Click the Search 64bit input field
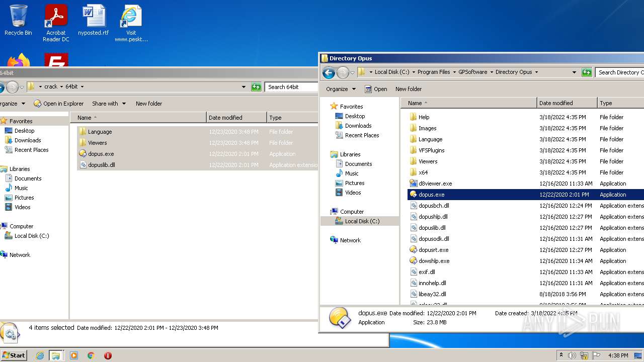 click(292, 87)
